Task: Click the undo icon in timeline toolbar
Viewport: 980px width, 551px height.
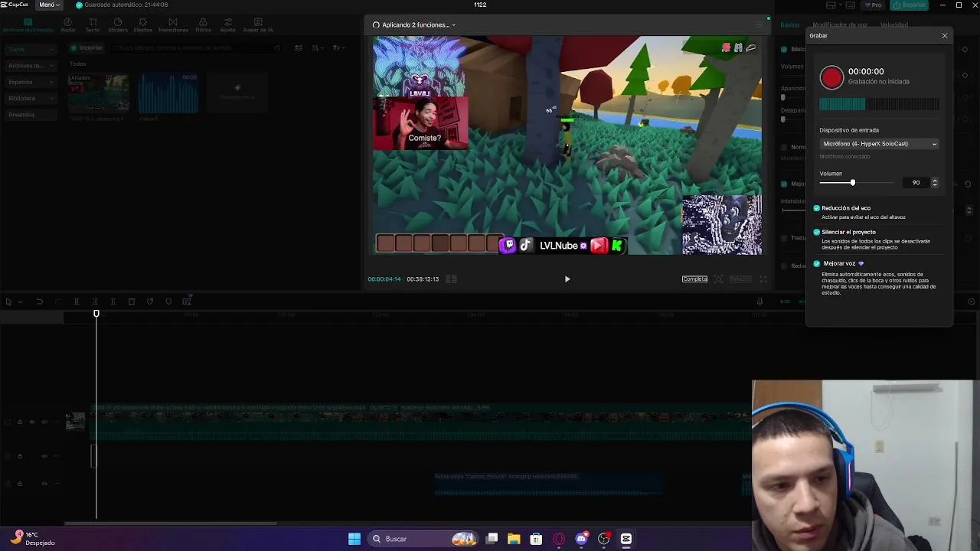Action: (x=39, y=302)
